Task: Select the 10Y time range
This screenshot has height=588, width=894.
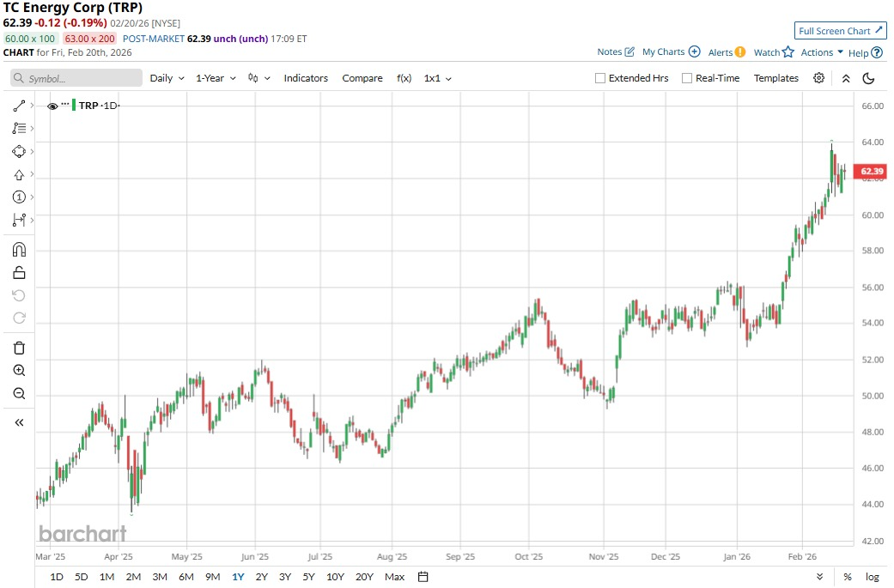Action: coord(335,577)
